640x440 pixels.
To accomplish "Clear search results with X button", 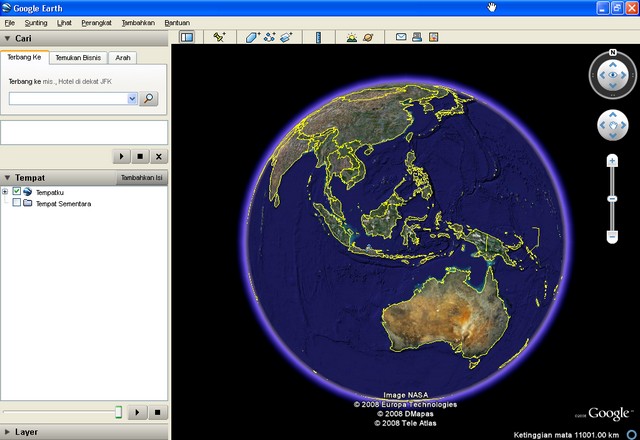I will [x=159, y=156].
